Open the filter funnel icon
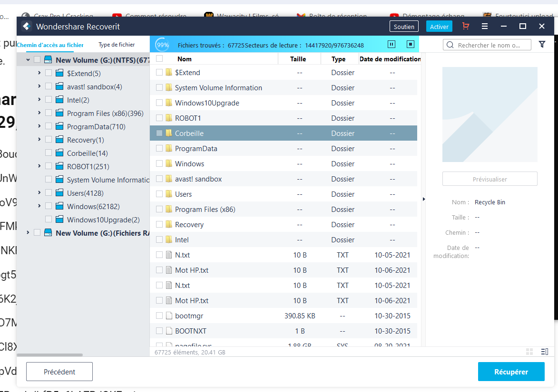558x392 pixels. pos(542,44)
